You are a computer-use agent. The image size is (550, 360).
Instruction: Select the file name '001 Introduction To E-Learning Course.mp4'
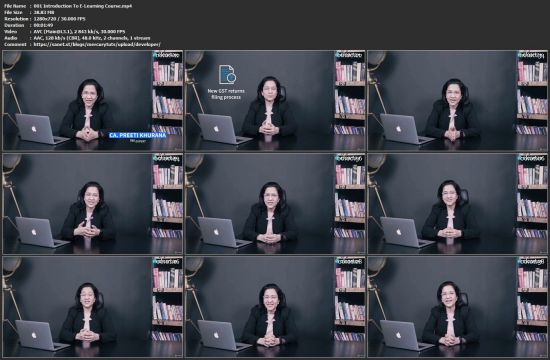tap(83, 6)
